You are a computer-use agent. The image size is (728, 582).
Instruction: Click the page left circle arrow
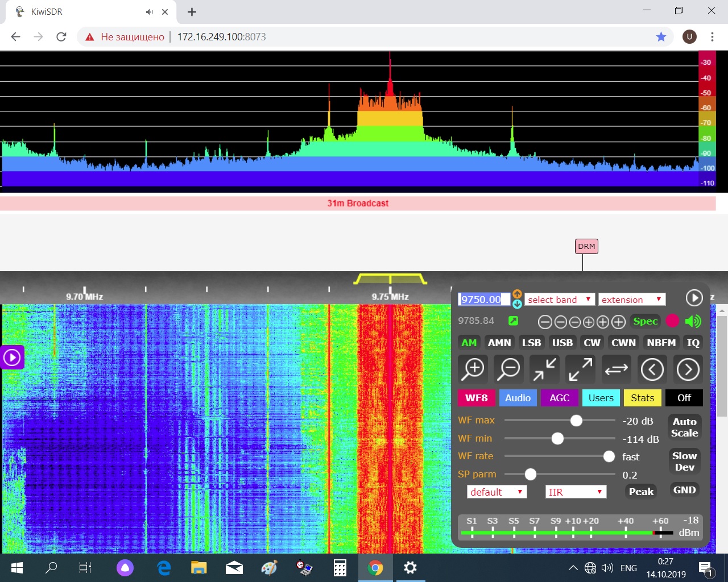tap(652, 369)
